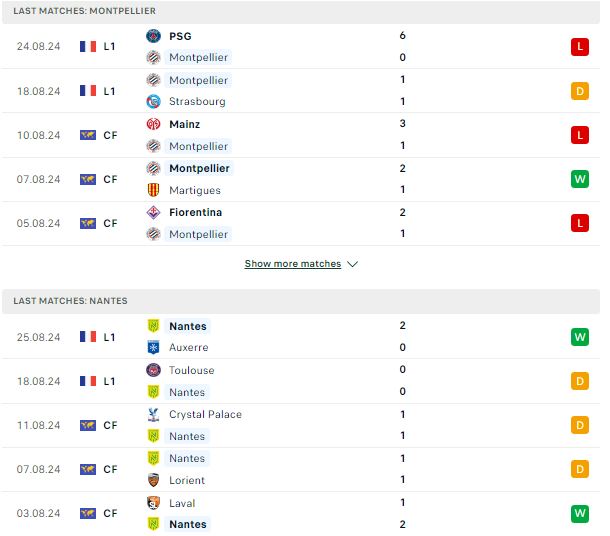
Task: Click the Auxerre club crest
Action: 153,347
